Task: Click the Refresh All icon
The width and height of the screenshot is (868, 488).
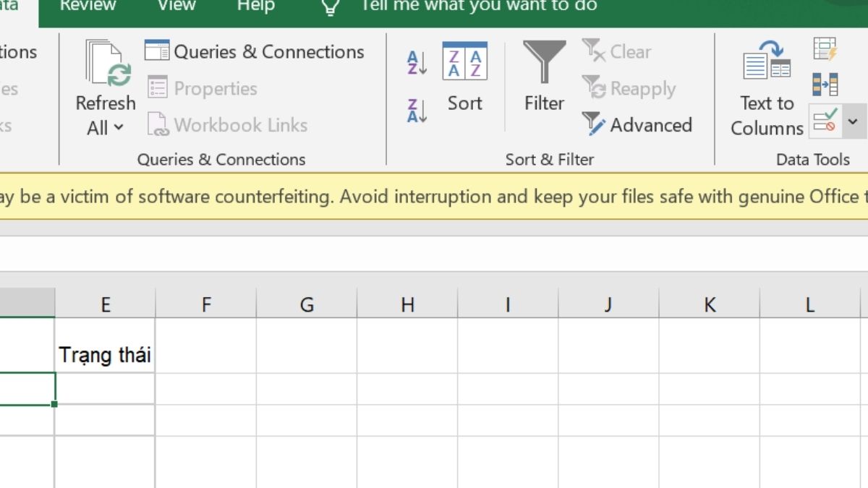Action: pyautogui.click(x=107, y=64)
